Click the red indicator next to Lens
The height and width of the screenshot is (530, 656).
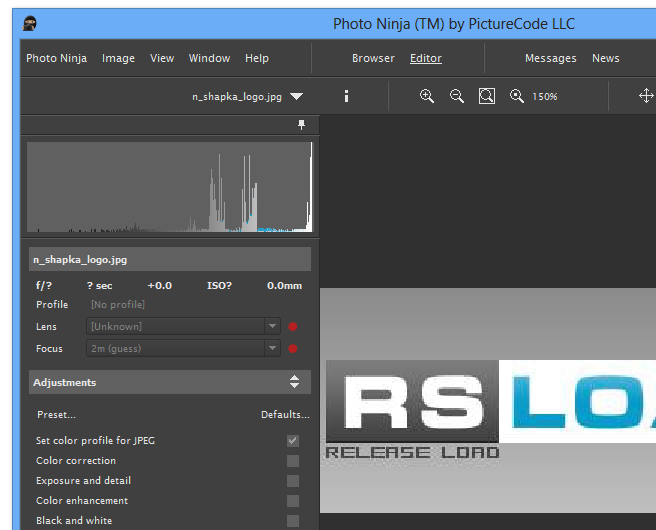pyautogui.click(x=293, y=327)
